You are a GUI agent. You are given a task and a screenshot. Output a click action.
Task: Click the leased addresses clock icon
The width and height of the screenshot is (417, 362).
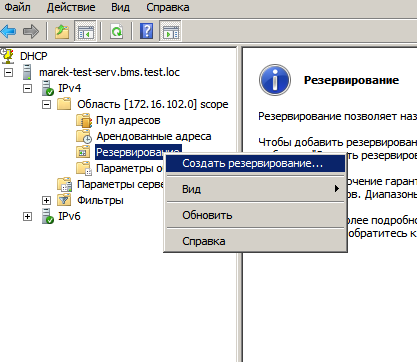(84, 136)
